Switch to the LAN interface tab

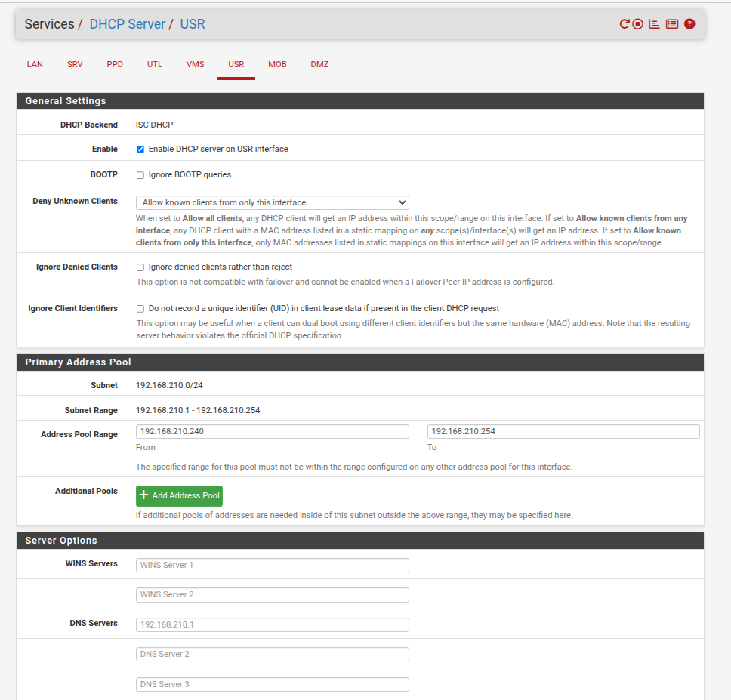35,65
